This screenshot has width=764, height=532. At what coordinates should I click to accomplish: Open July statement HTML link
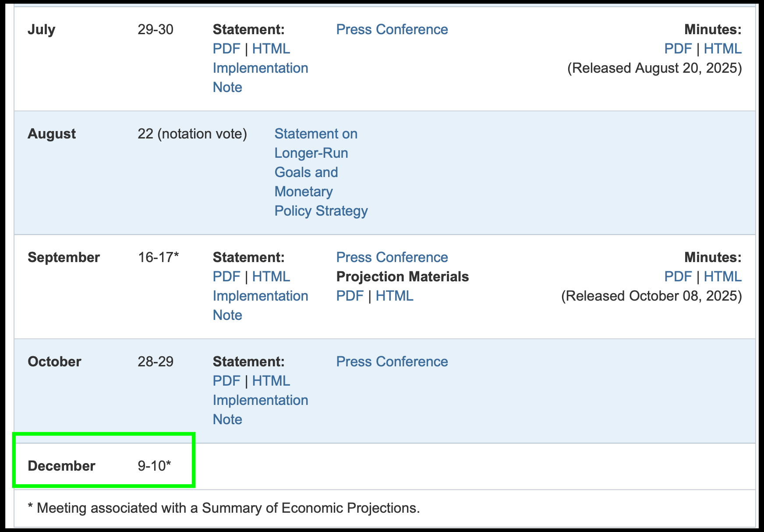point(271,49)
